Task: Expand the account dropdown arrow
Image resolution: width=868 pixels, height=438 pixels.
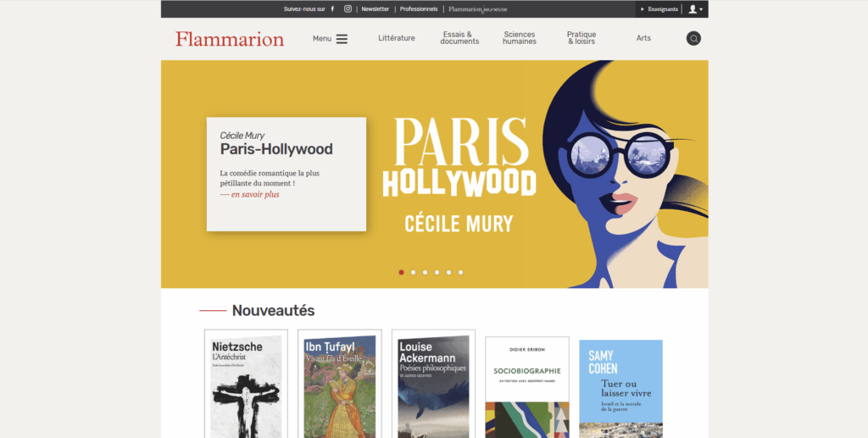Action: pos(701,9)
